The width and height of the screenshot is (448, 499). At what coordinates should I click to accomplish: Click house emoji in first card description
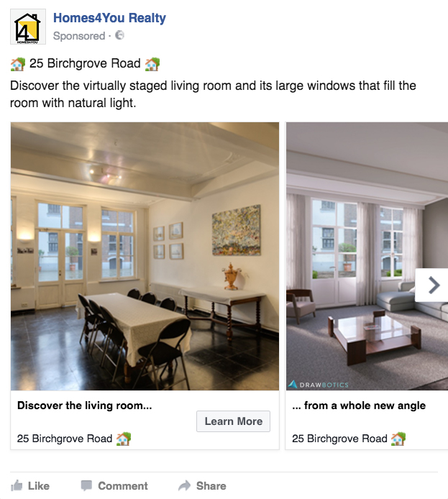click(x=124, y=439)
